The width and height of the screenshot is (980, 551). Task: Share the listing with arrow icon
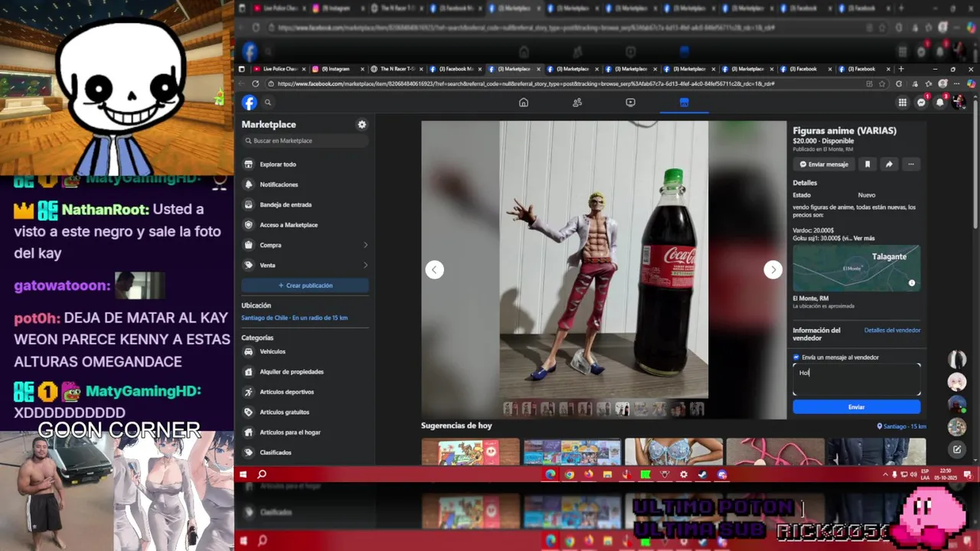tap(889, 164)
